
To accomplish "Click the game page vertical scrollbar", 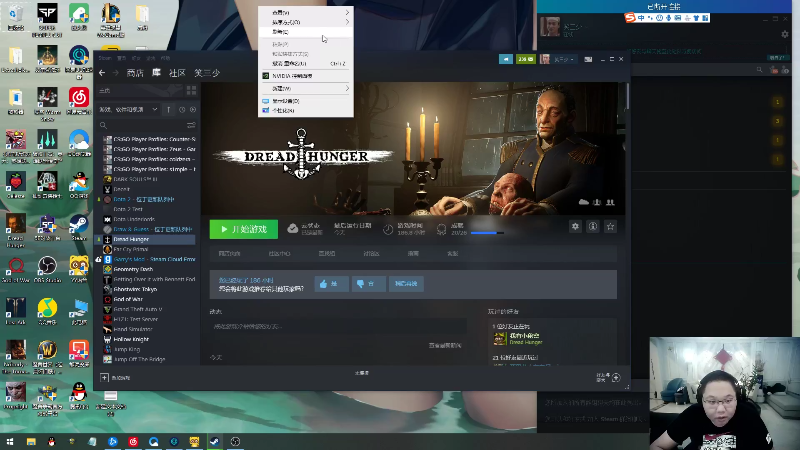I will coord(627,96).
